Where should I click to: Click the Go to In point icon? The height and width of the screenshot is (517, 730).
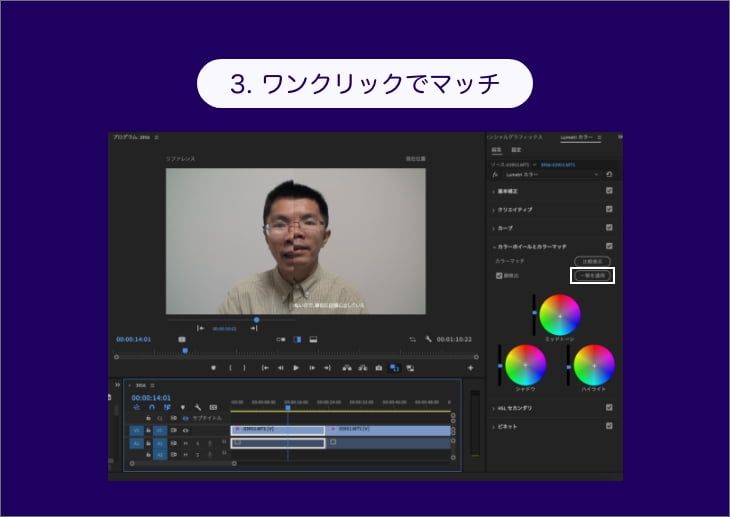(x=264, y=368)
